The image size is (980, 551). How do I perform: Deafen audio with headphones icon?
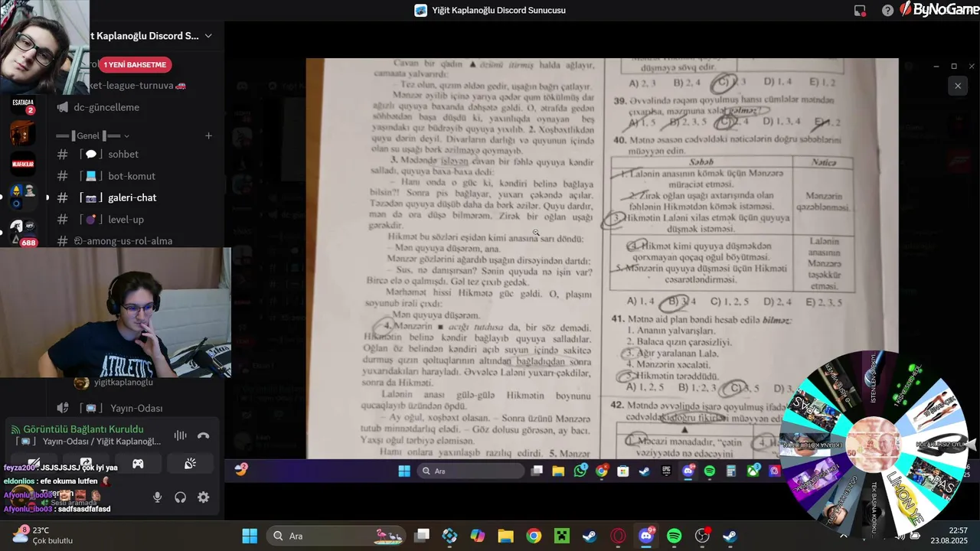click(x=181, y=497)
